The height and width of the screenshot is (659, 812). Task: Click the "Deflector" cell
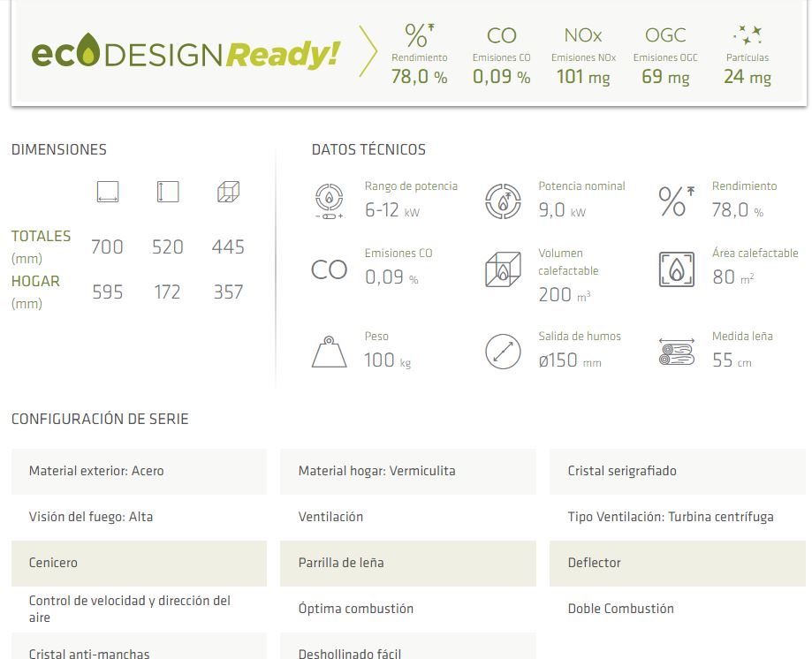click(x=678, y=564)
